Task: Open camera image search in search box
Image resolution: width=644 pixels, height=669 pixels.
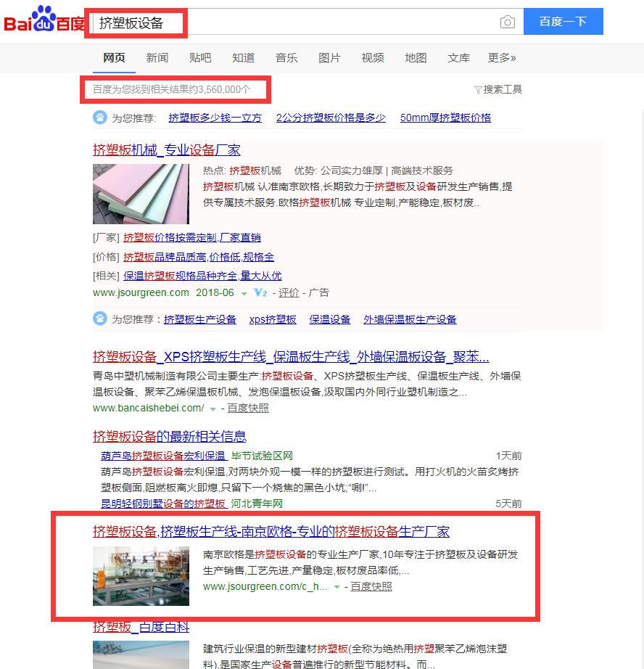Action: pos(508,22)
